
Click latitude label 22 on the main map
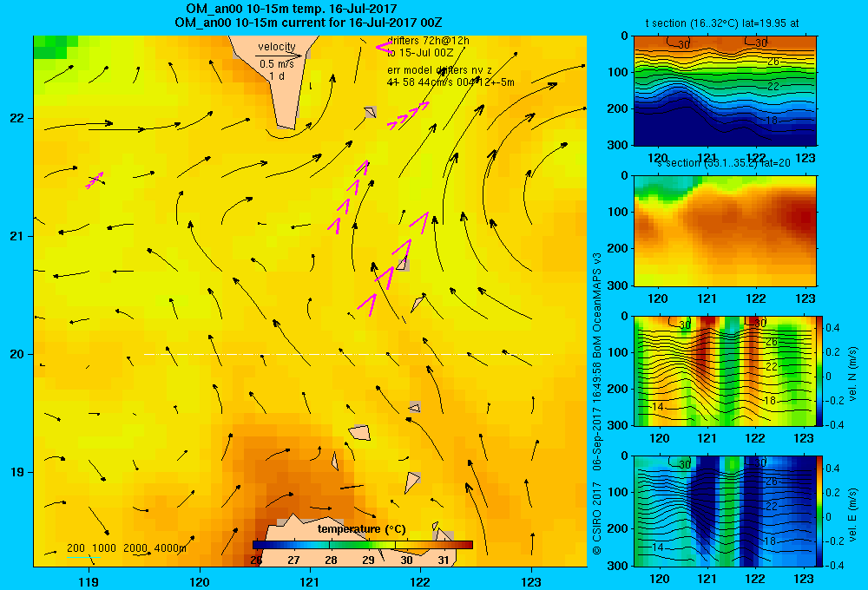click(x=16, y=118)
